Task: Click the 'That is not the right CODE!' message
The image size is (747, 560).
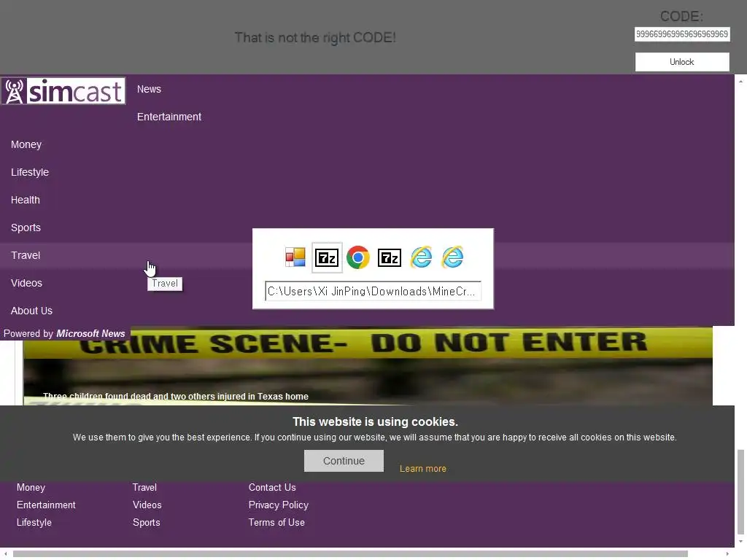Action: 315,38
